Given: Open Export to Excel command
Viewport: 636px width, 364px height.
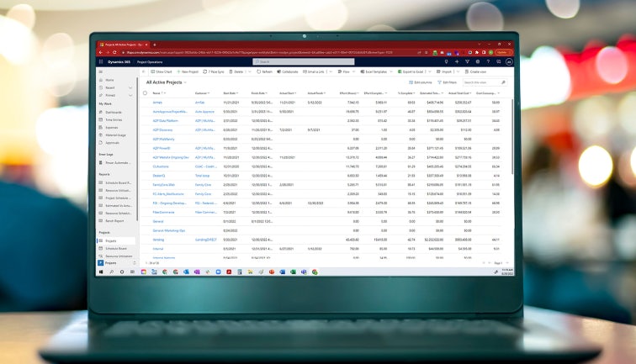Looking at the screenshot, I should (411, 71).
